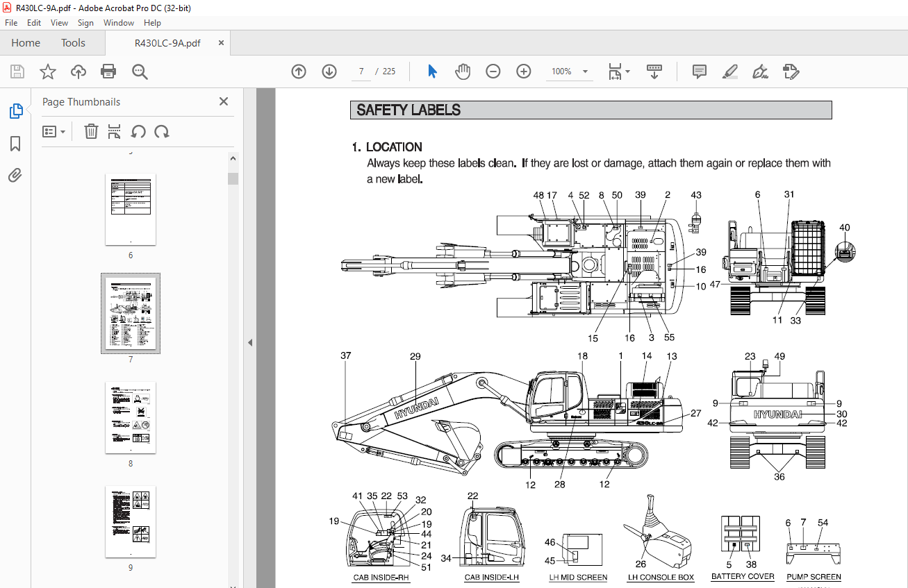Click the BATTERY COVER caption

pos(743,577)
